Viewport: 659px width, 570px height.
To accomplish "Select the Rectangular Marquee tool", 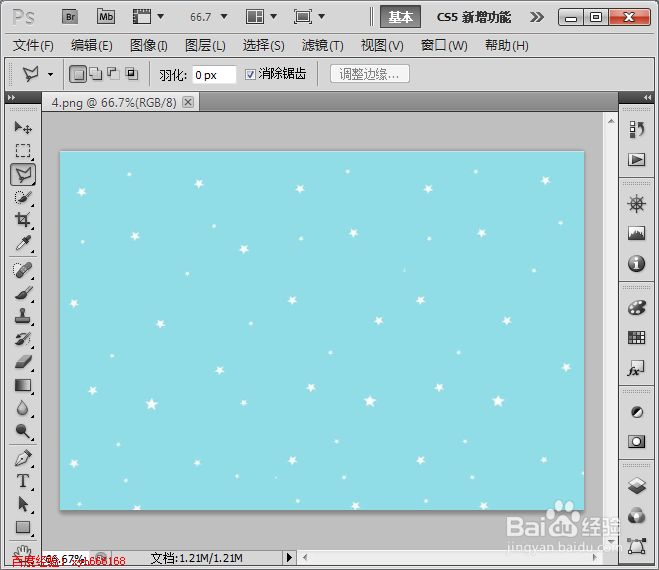I will click(23, 150).
